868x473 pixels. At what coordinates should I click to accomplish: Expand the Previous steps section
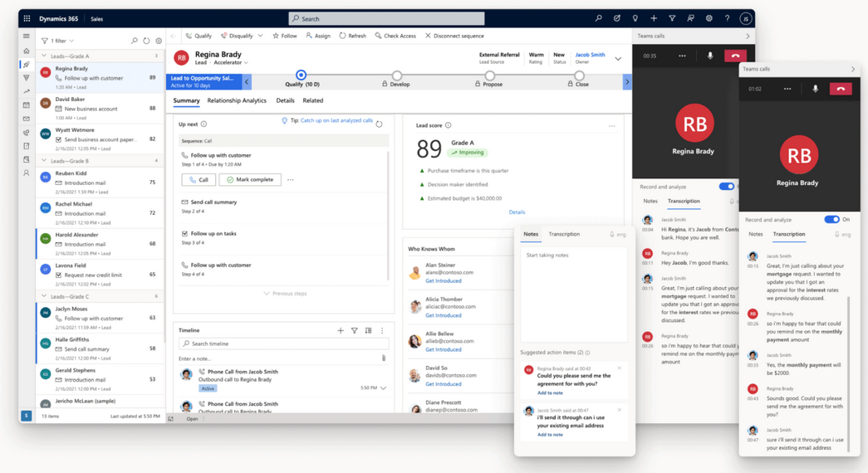coord(285,293)
